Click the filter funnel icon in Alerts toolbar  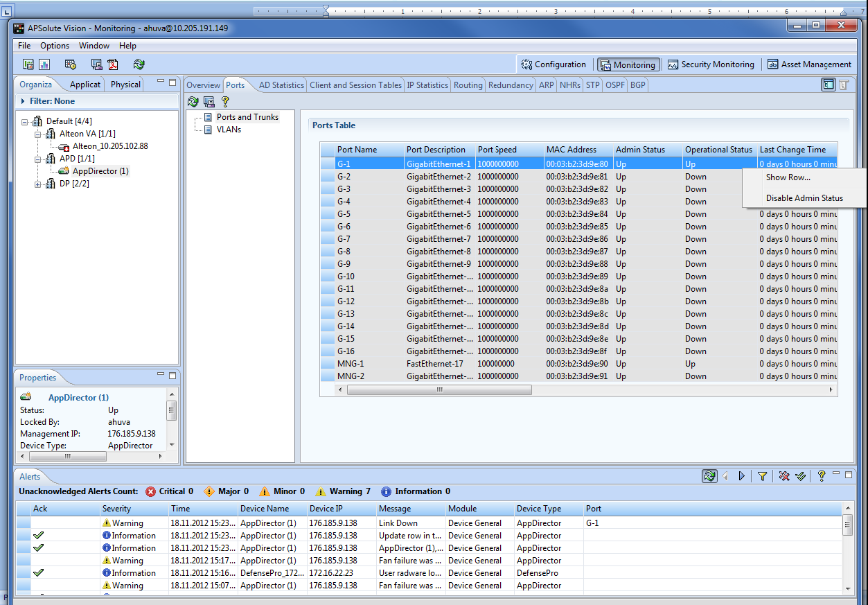tap(763, 476)
